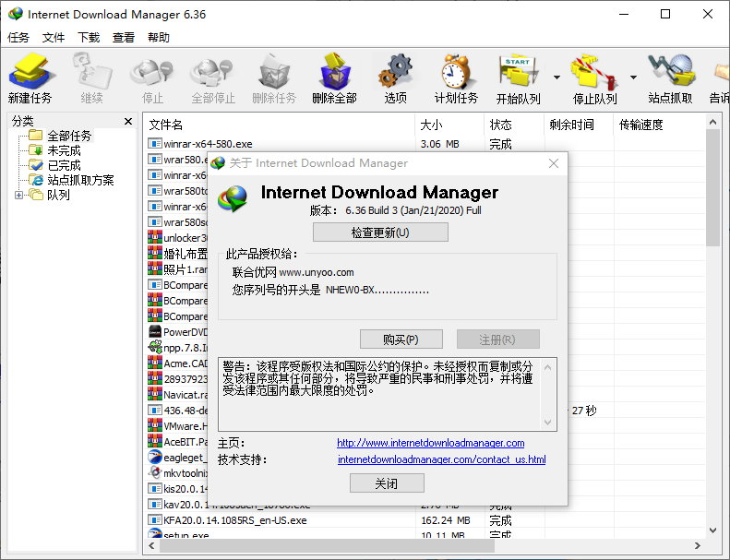This screenshot has height=560, width=730.
Task: Click the file list vertical scrollbar thumb
Action: point(712,187)
